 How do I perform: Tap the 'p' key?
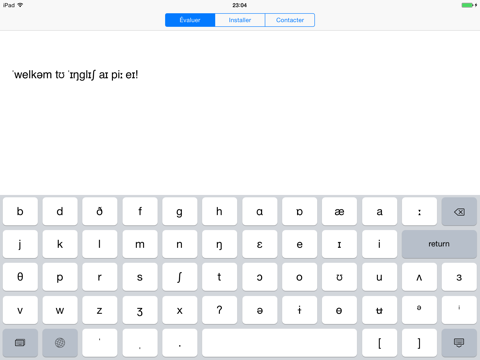[60, 277]
